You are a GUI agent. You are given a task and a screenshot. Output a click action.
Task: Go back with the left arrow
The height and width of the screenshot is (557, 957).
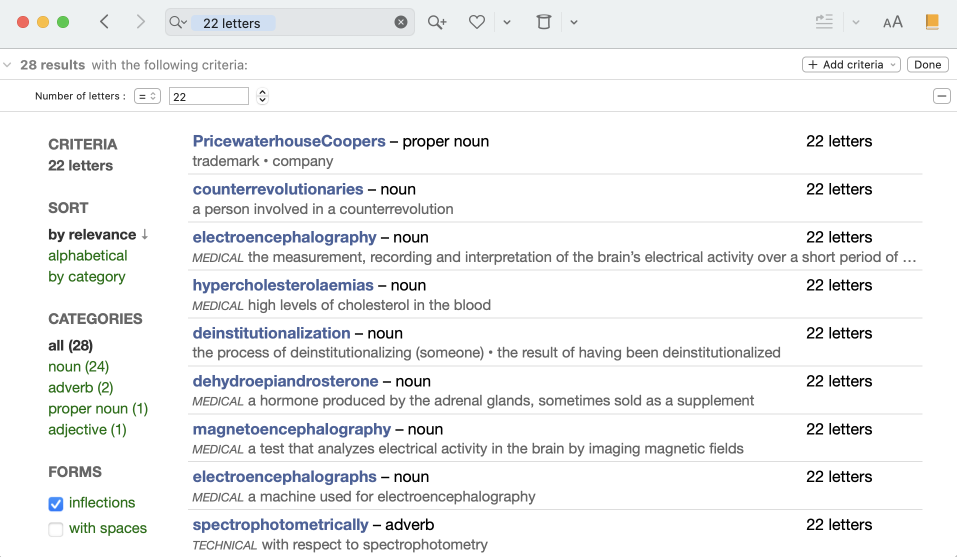(x=104, y=22)
